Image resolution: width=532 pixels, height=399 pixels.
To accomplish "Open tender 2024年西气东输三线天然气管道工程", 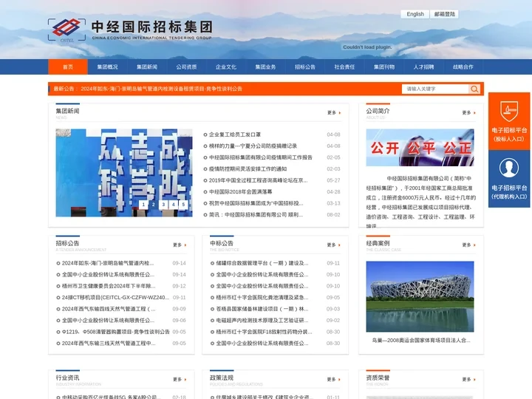I will click(x=109, y=344).
